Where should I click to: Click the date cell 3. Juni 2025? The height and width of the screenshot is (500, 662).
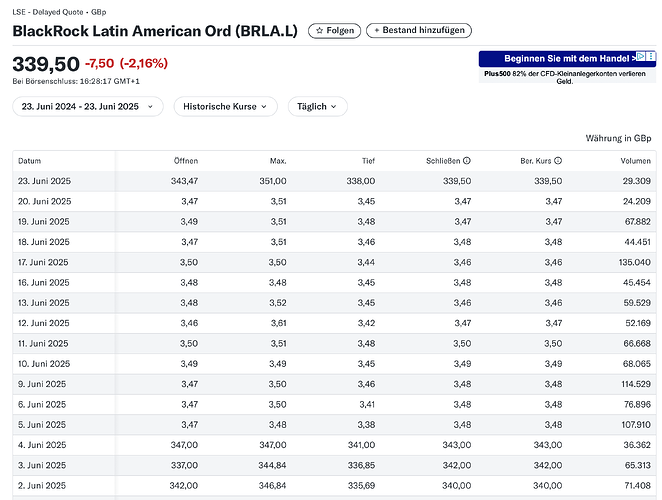(42, 465)
